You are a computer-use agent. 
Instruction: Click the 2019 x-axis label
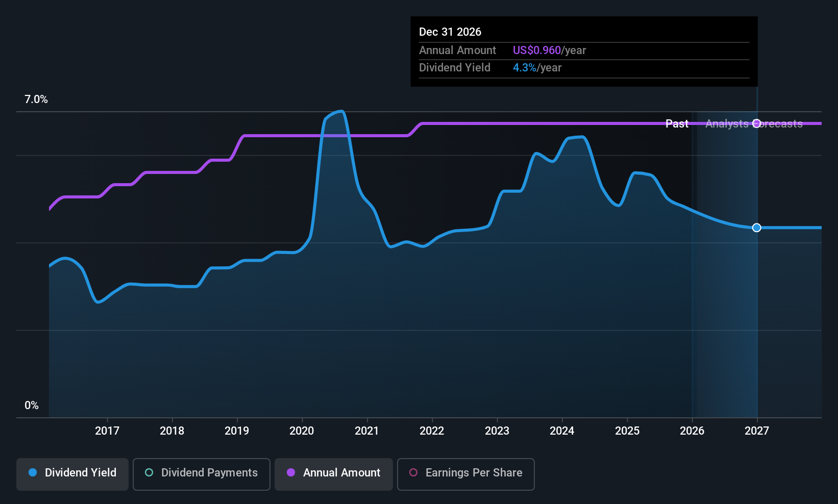click(x=237, y=431)
